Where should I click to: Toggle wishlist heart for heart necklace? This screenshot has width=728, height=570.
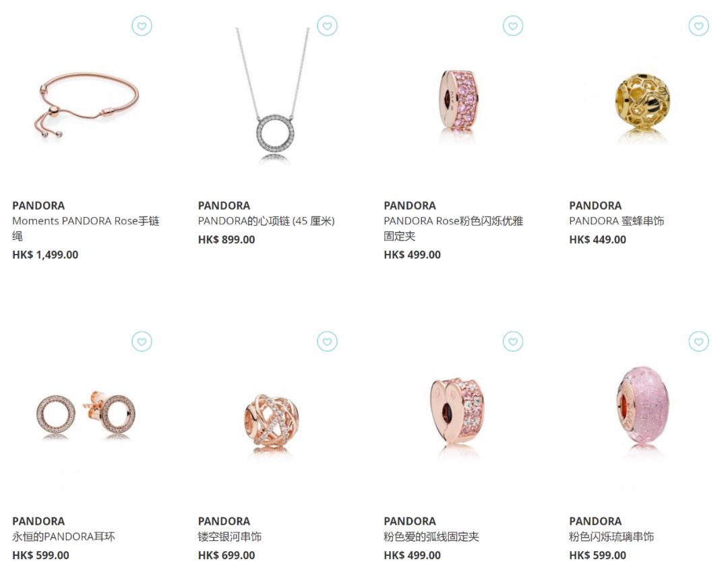coord(328,26)
